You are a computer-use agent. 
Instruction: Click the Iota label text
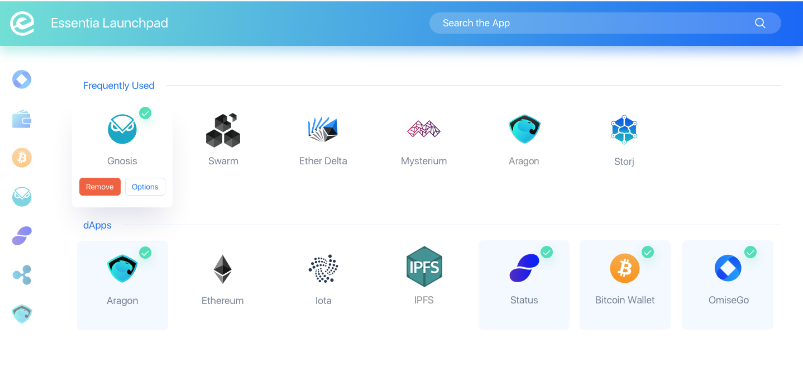click(323, 301)
